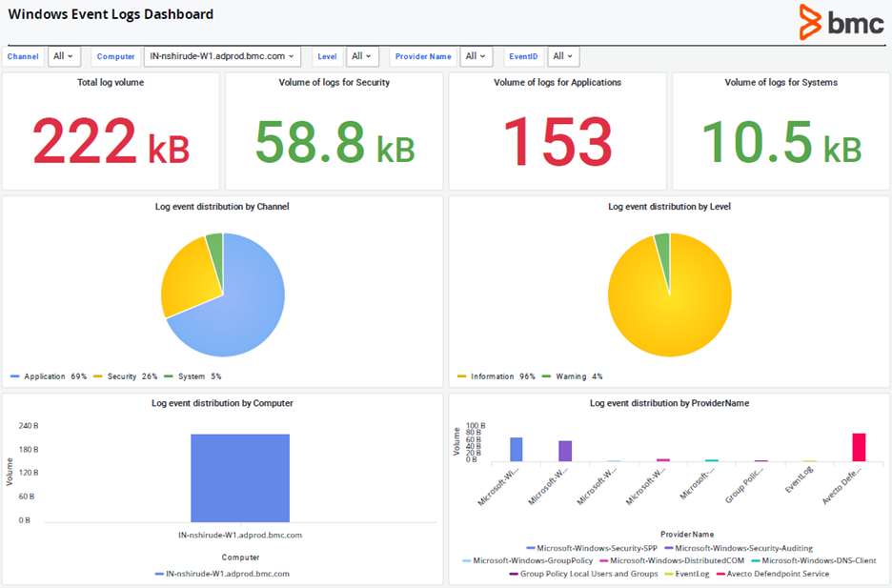Click the Channel filter label
892x588 pixels.
point(23,56)
